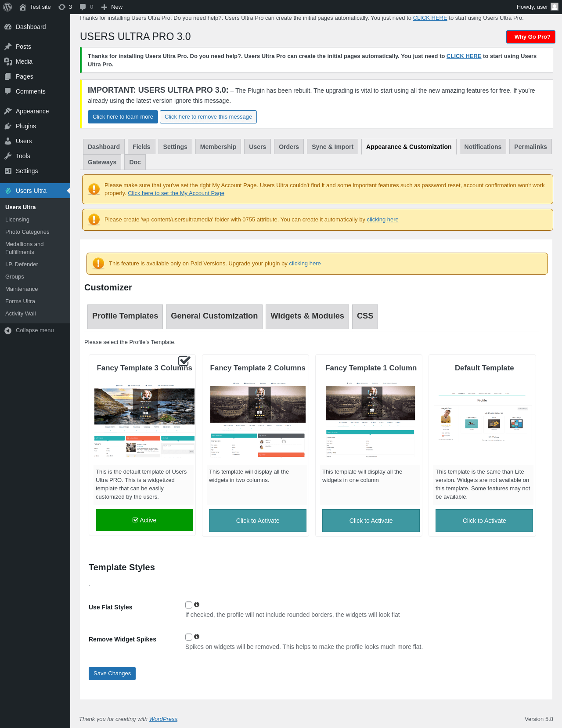Click the warning icon in usersultramedia folder notice
Viewport: 562px width, 728px height.
point(94,219)
